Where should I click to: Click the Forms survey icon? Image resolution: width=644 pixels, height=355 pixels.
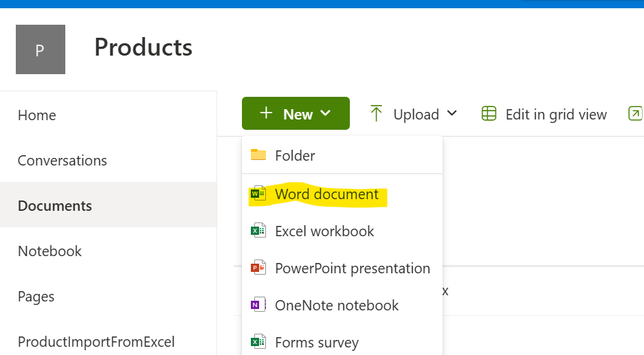258,342
